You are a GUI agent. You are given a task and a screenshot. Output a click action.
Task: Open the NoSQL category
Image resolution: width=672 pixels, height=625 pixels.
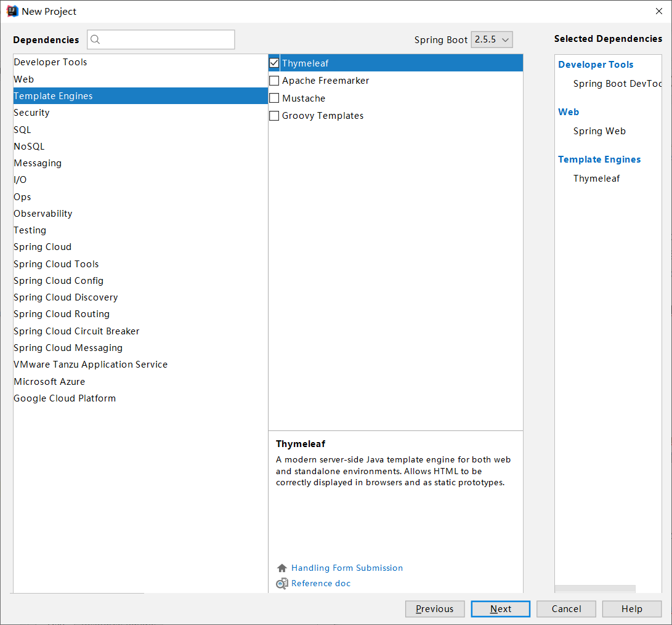click(140, 147)
